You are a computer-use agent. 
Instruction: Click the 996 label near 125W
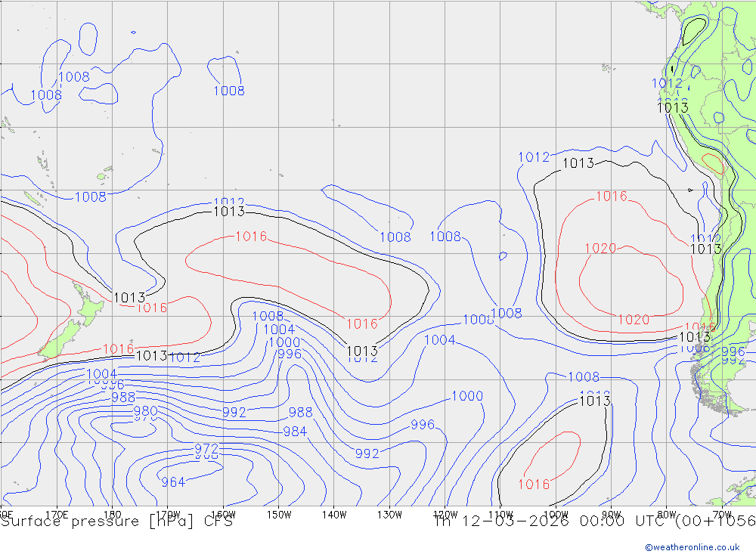click(423, 425)
